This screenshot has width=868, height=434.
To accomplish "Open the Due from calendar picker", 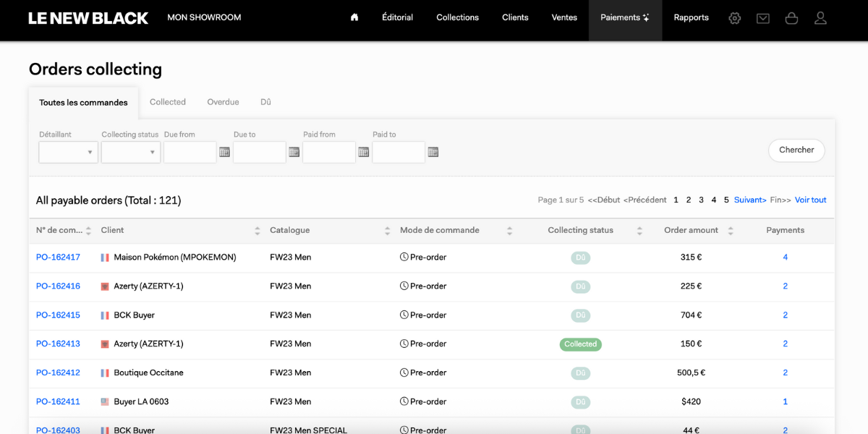I will point(225,152).
